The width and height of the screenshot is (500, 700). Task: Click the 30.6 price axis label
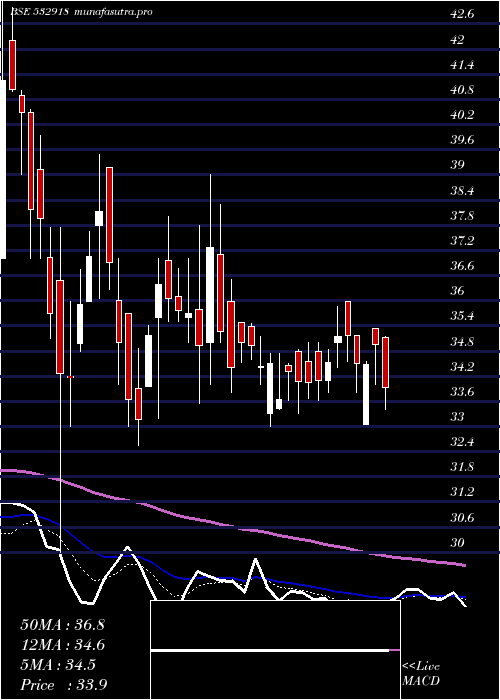pos(462,518)
